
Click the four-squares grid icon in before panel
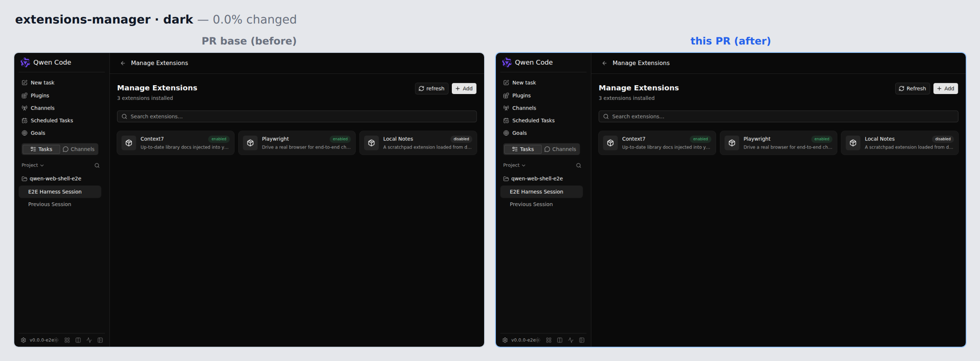[67, 340]
